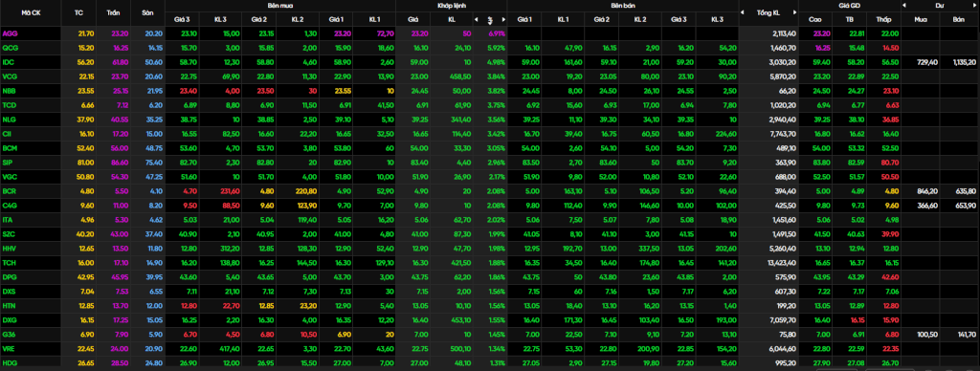The image size is (980, 371).
Task: Open stock symbol DPG
Action: pos(10,277)
